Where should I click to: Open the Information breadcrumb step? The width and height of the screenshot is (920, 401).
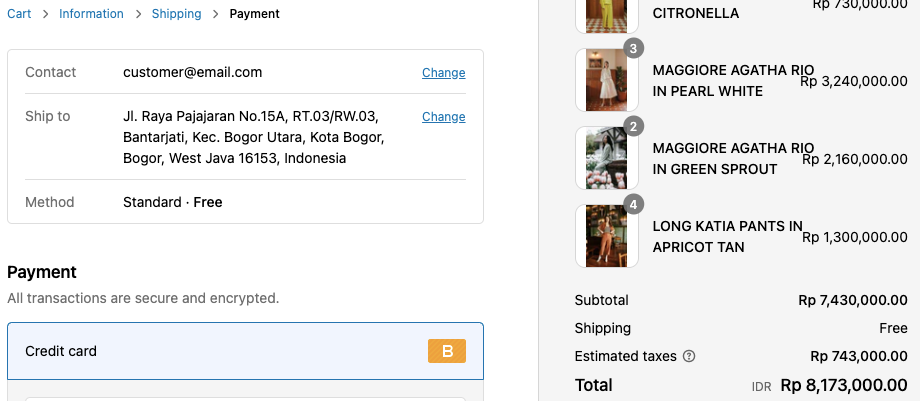point(91,14)
